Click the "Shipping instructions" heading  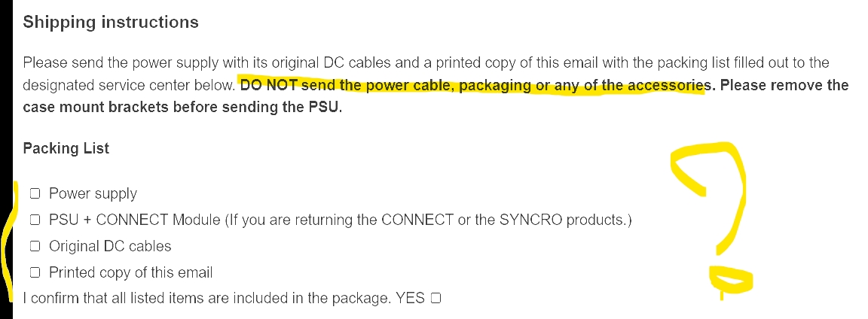point(111,23)
